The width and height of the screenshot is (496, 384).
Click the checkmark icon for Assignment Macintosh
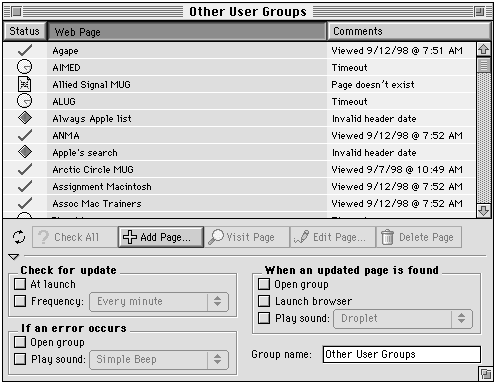point(25,186)
